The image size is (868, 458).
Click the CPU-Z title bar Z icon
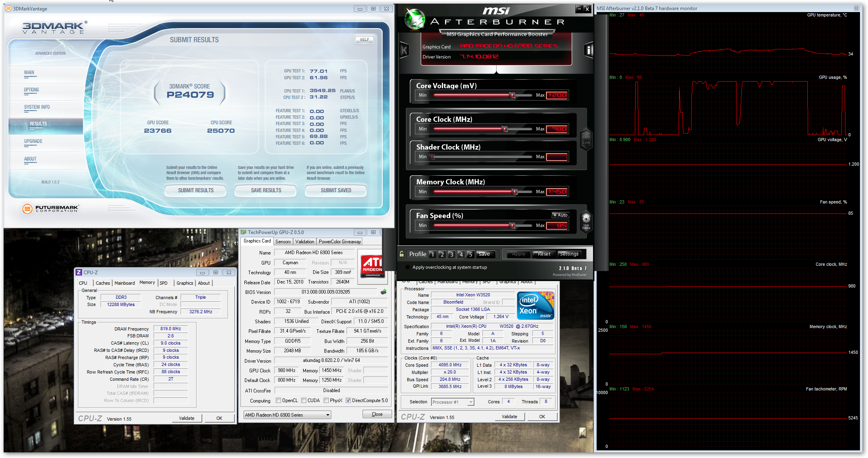pos(79,272)
